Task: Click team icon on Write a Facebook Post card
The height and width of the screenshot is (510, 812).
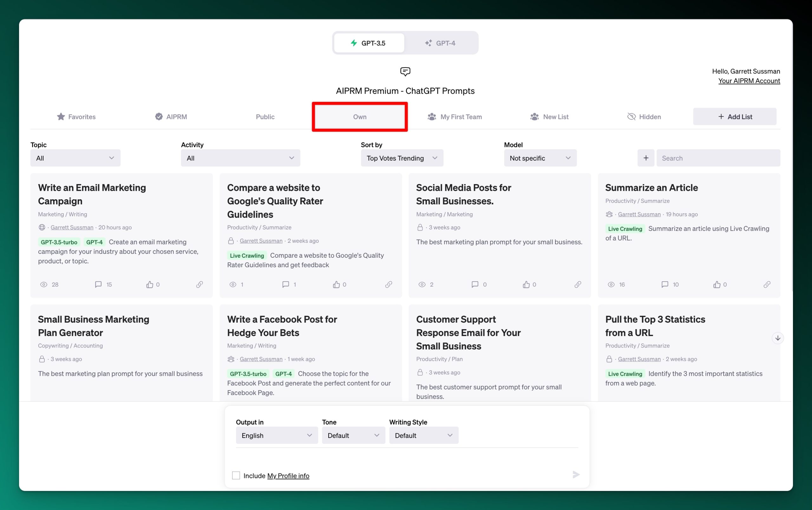Action: 231,359
